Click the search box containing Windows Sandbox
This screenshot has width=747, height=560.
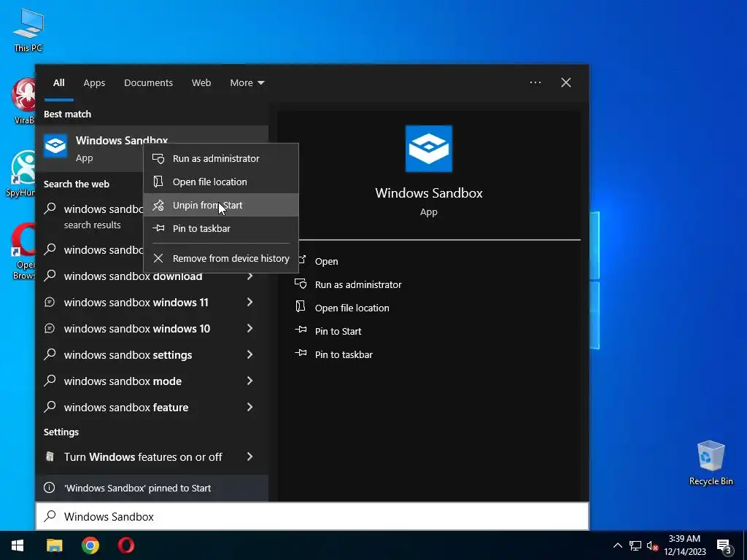tap(312, 517)
